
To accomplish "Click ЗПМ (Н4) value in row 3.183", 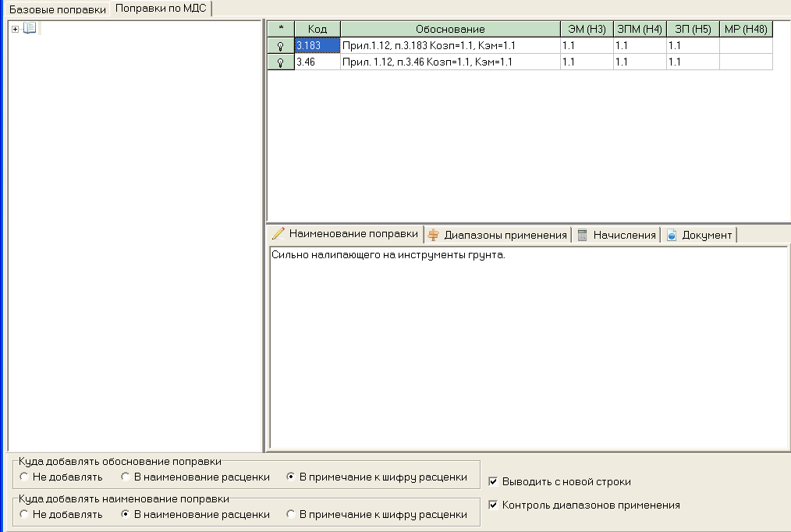I will [640, 45].
